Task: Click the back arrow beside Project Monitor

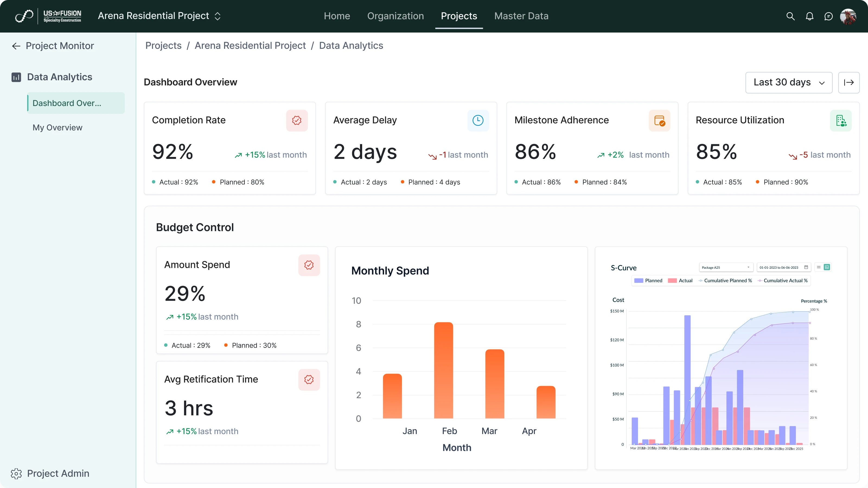Action: (x=16, y=46)
